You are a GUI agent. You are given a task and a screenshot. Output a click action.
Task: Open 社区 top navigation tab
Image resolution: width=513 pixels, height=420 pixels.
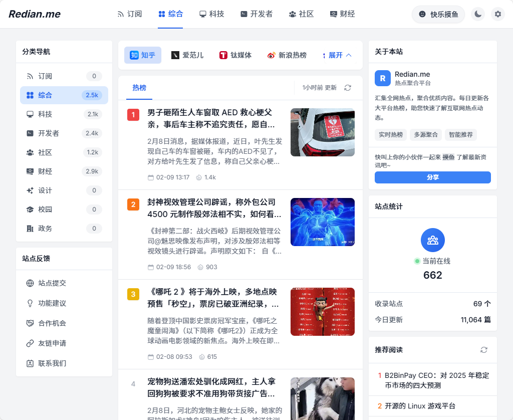click(x=301, y=14)
